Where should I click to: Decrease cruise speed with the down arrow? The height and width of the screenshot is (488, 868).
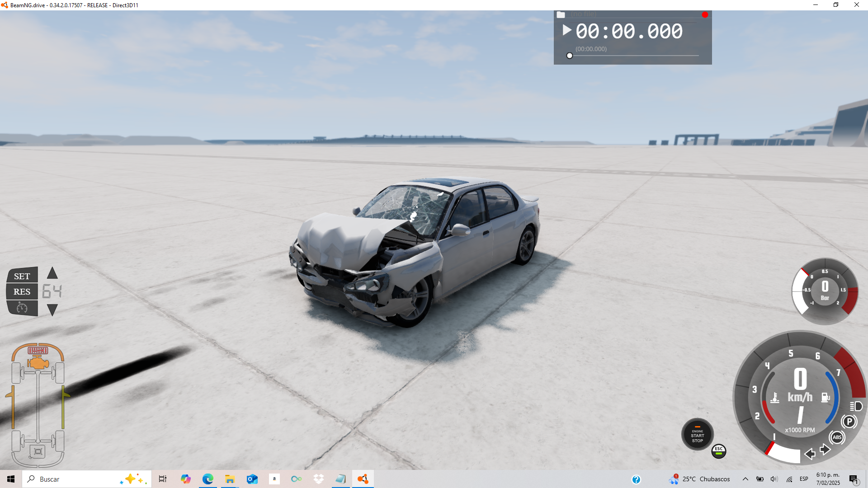click(52, 310)
